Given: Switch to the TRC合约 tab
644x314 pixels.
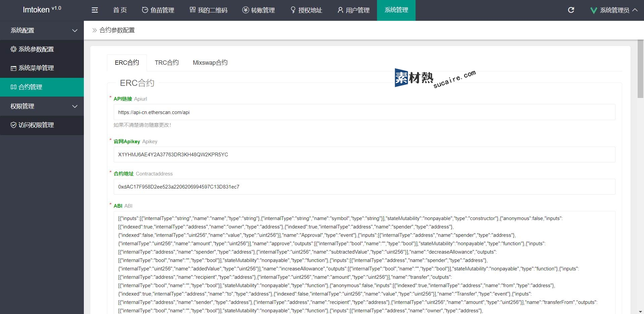Looking at the screenshot, I should click(x=167, y=63).
